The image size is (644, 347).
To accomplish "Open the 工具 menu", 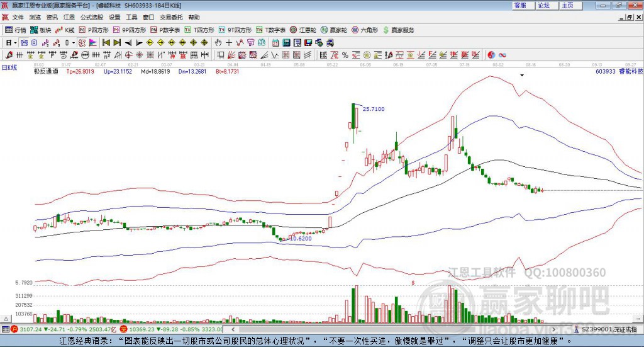I will 131,17.
